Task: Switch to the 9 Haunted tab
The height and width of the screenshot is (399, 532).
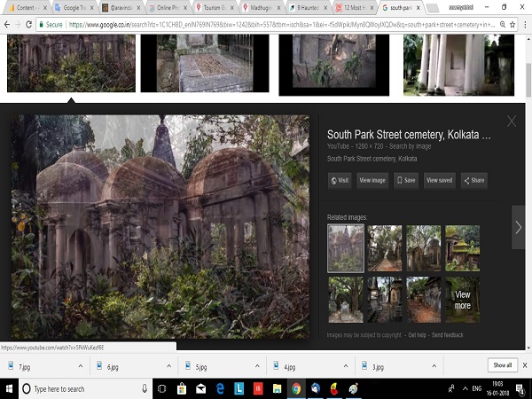Action: click(308, 7)
